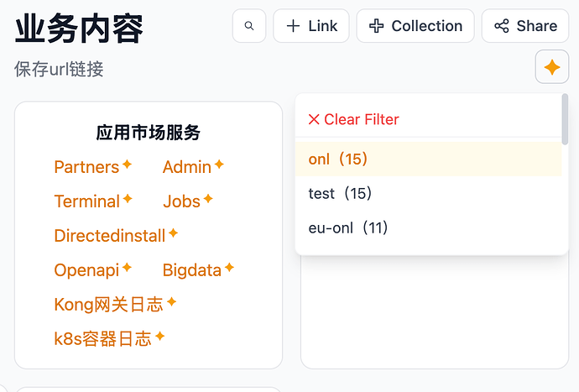Click sparkle icon next to Openapi
The height and width of the screenshot is (392, 579).
click(128, 268)
